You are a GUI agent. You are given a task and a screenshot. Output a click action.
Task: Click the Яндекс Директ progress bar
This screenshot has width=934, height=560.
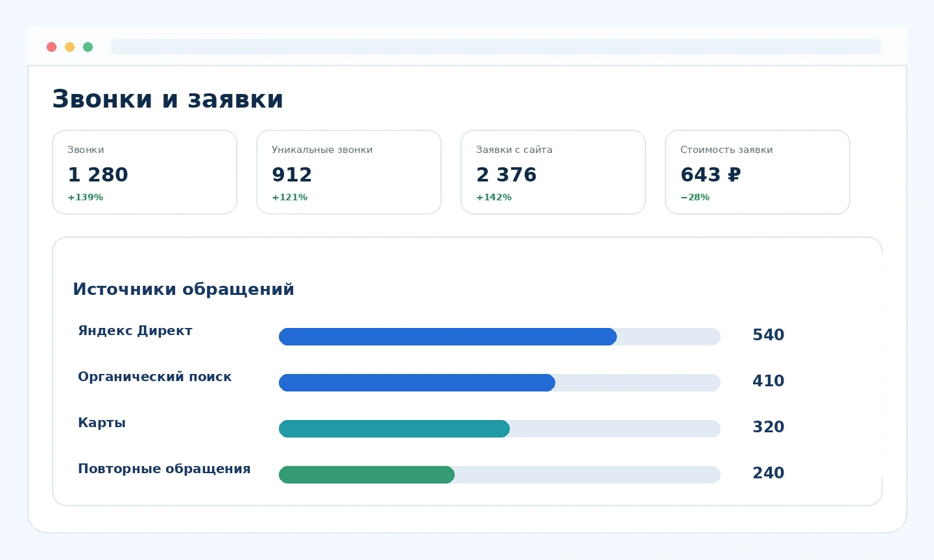point(499,337)
